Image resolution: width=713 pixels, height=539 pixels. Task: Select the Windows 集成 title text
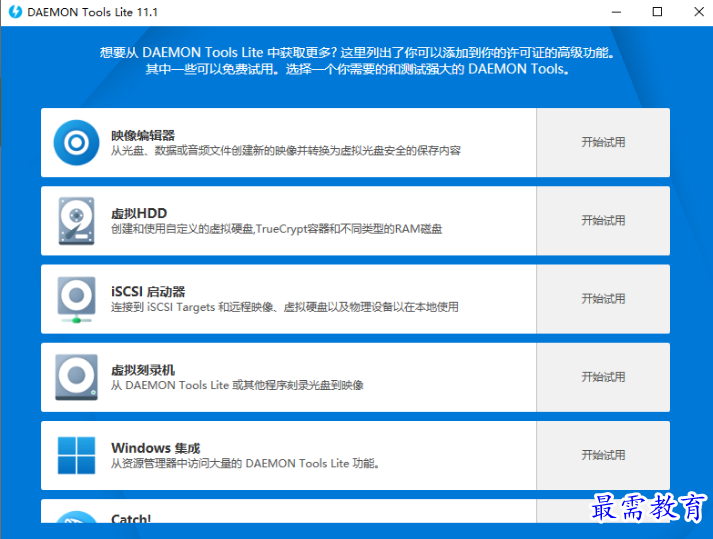coord(156,448)
